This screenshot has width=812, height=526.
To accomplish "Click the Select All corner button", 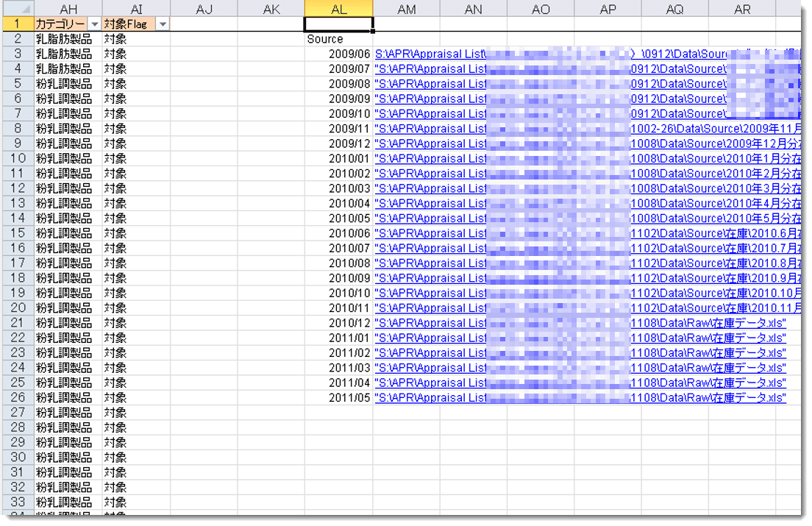I will 18,10.
